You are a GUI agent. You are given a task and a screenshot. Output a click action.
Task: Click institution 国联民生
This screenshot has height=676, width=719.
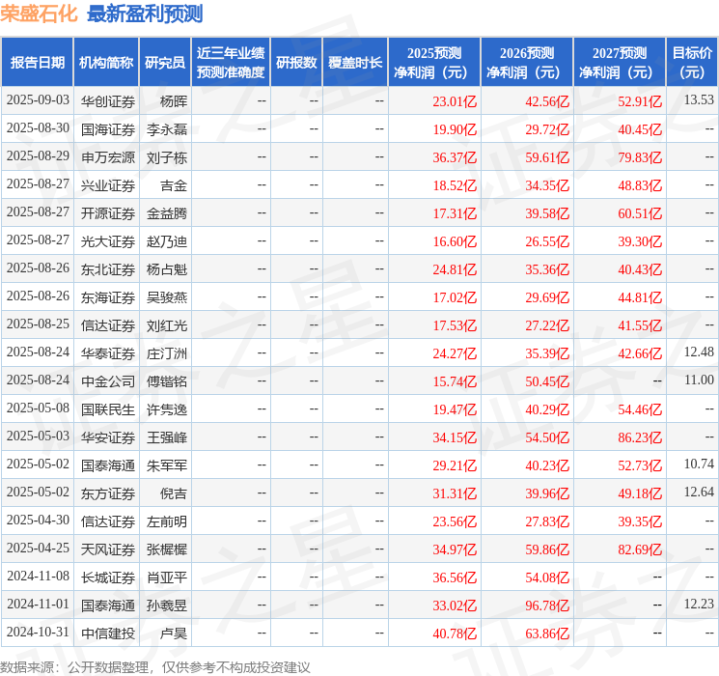pyautogui.click(x=108, y=410)
